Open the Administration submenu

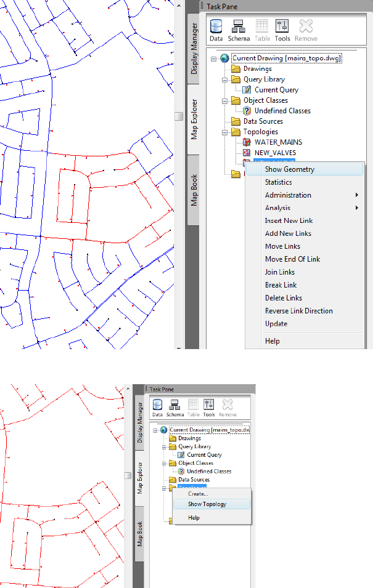(305, 195)
